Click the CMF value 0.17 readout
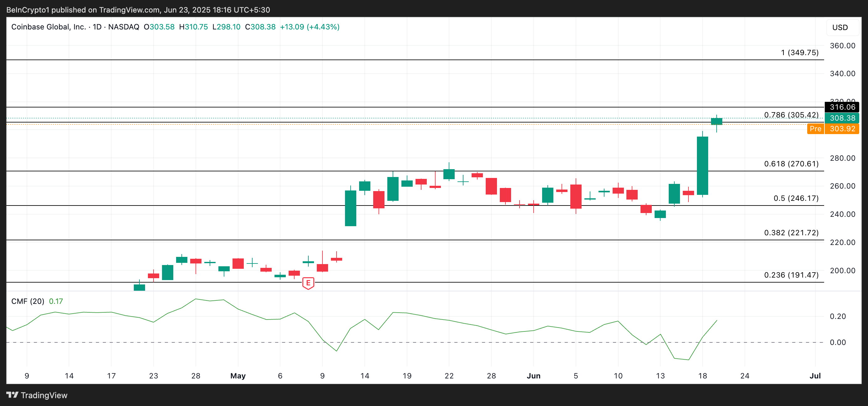868x406 pixels. point(56,301)
